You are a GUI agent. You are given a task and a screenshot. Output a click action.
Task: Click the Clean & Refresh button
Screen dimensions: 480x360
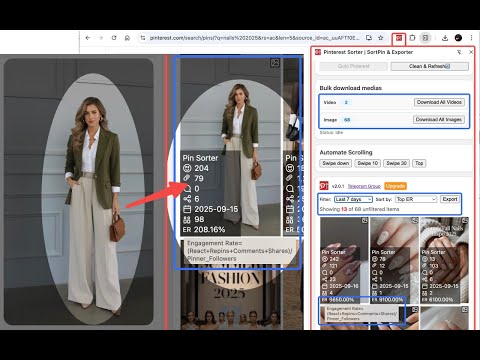(x=430, y=66)
